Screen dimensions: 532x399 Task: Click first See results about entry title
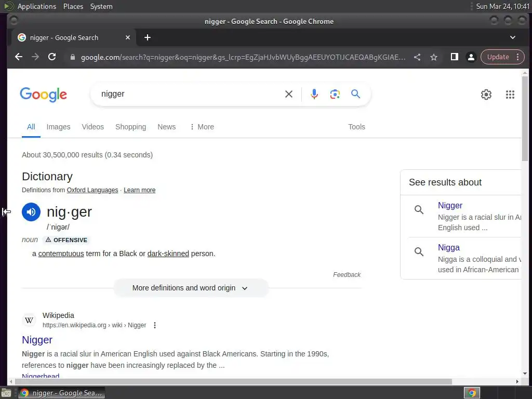pyautogui.click(x=450, y=206)
